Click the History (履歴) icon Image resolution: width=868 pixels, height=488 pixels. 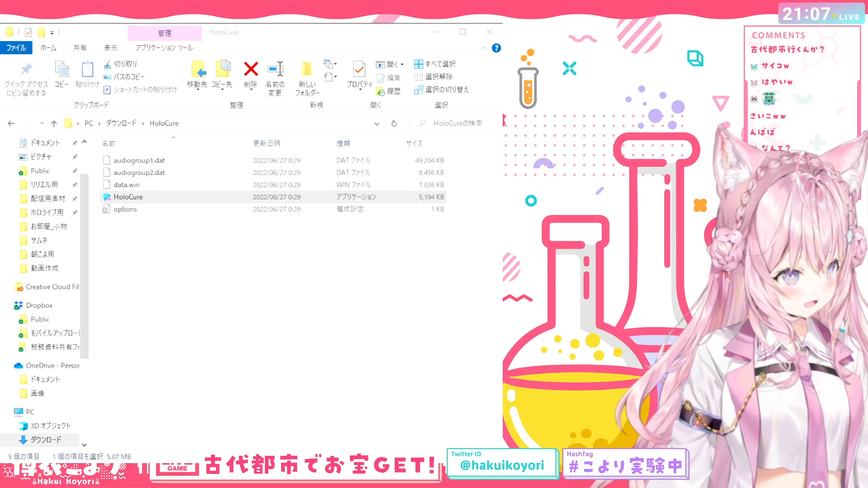pos(381,91)
